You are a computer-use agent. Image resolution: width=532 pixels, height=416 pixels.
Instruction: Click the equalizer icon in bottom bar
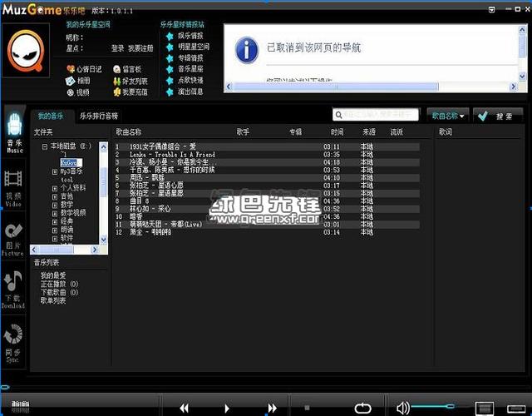(20, 407)
